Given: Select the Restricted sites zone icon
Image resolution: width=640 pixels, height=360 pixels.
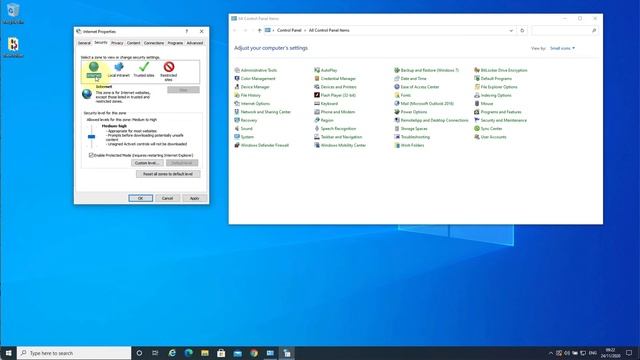Looking at the screenshot, I should [x=169, y=67].
